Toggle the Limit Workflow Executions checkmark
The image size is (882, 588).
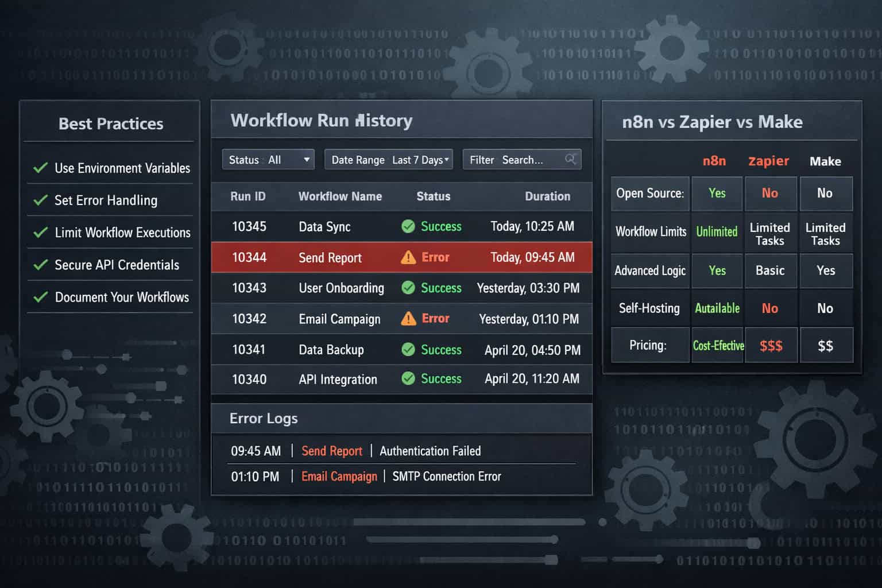(x=40, y=232)
